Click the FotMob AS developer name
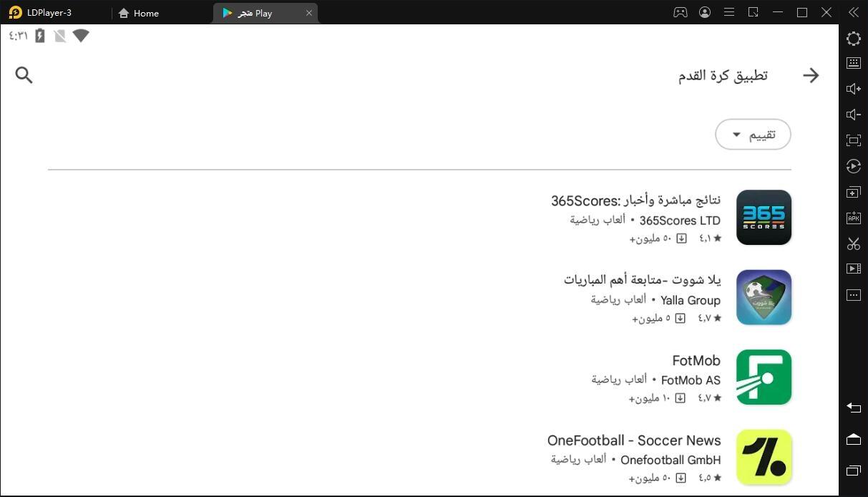Image resolution: width=868 pixels, height=497 pixels. [x=691, y=380]
